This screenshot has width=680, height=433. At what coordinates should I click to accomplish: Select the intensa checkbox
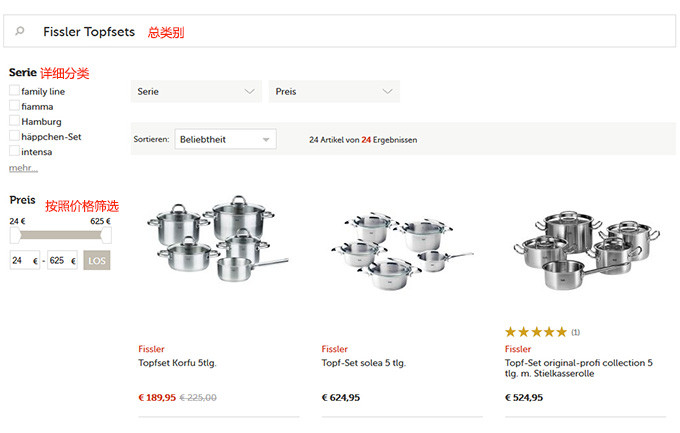(14, 151)
